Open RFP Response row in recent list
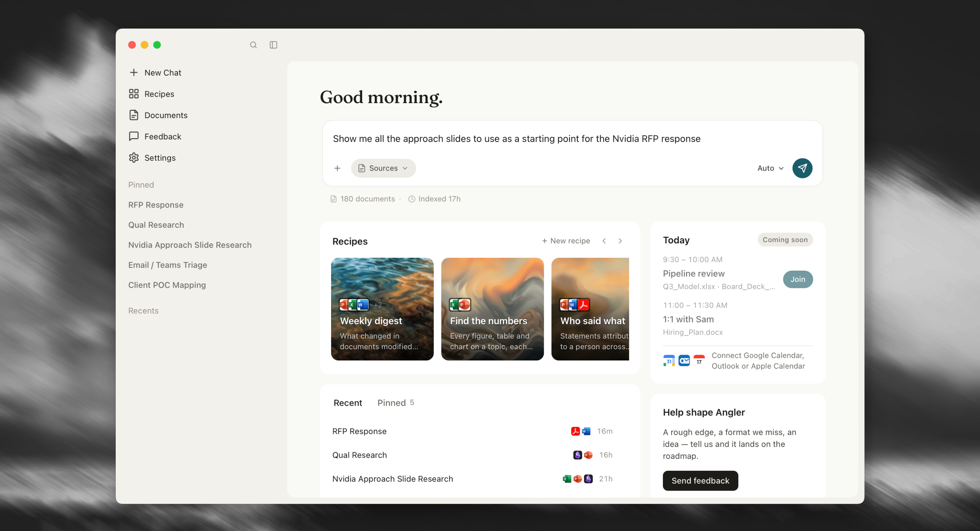 pyautogui.click(x=472, y=431)
